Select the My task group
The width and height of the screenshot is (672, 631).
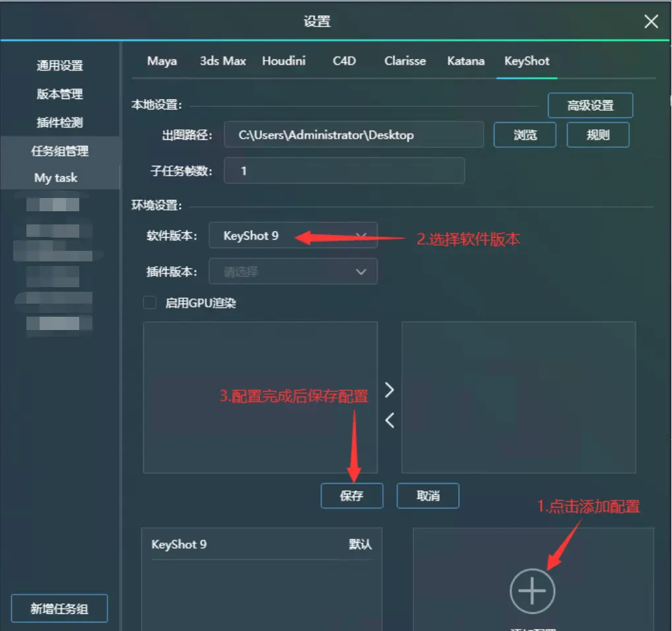pos(56,178)
